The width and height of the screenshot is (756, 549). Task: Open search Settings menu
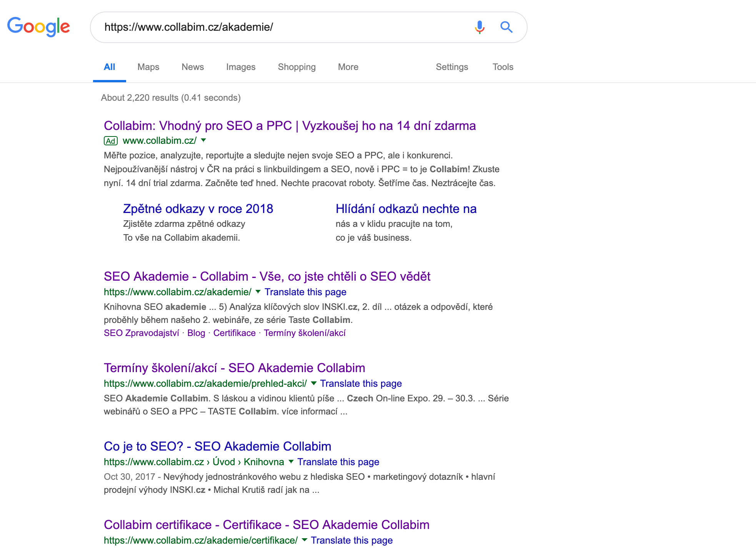point(452,67)
